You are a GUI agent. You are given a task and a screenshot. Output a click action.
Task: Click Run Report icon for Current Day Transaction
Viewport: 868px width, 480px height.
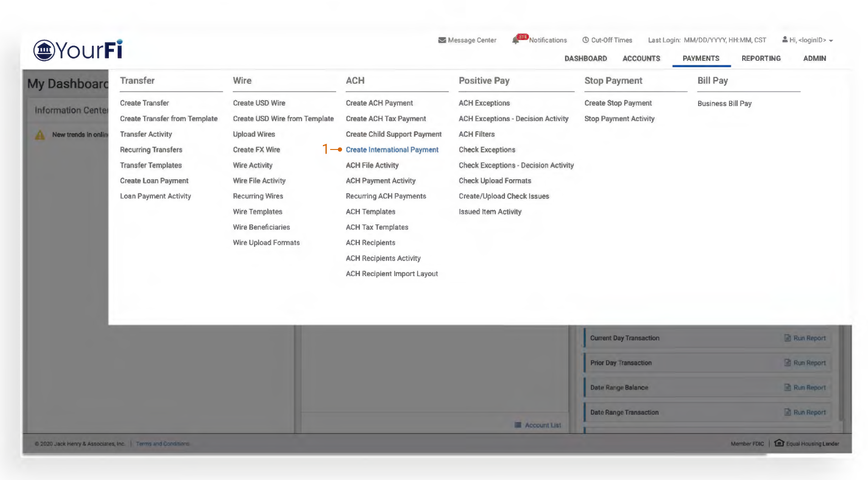[788, 338]
